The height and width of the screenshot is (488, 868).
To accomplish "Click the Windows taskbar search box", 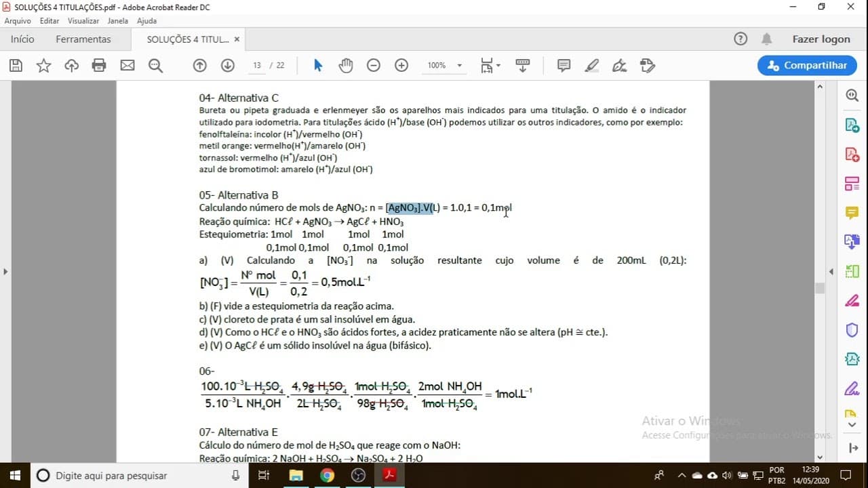I will 139,476.
